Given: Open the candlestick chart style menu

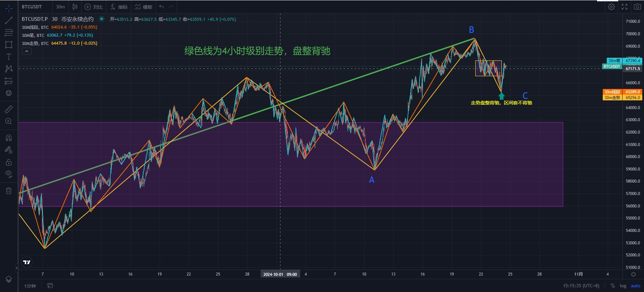Looking at the screenshot, I should click(x=75, y=7).
